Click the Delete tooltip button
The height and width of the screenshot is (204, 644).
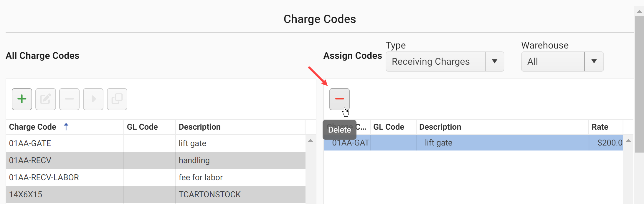click(x=339, y=130)
